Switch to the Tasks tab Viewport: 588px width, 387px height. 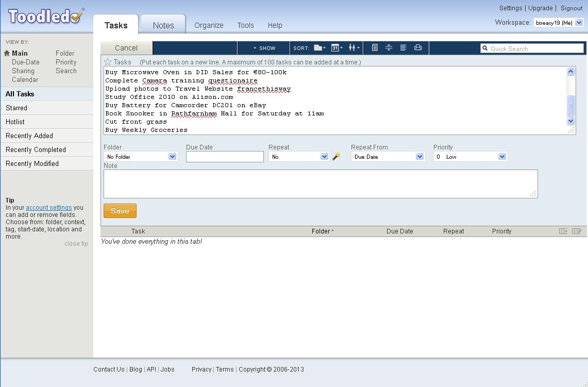(116, 25)
